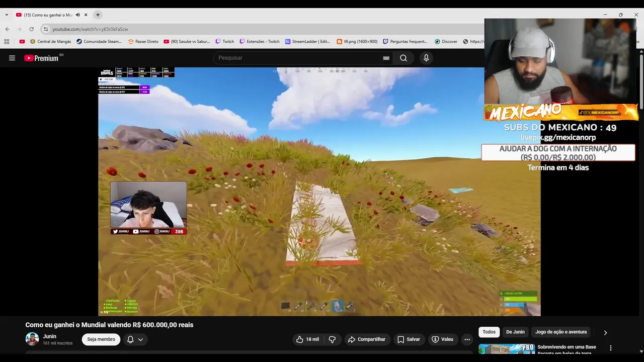The height and width of the screenshot is (362, 644).
Task: Open the YouTube guide hamburger menu
Action: [12, 58]
